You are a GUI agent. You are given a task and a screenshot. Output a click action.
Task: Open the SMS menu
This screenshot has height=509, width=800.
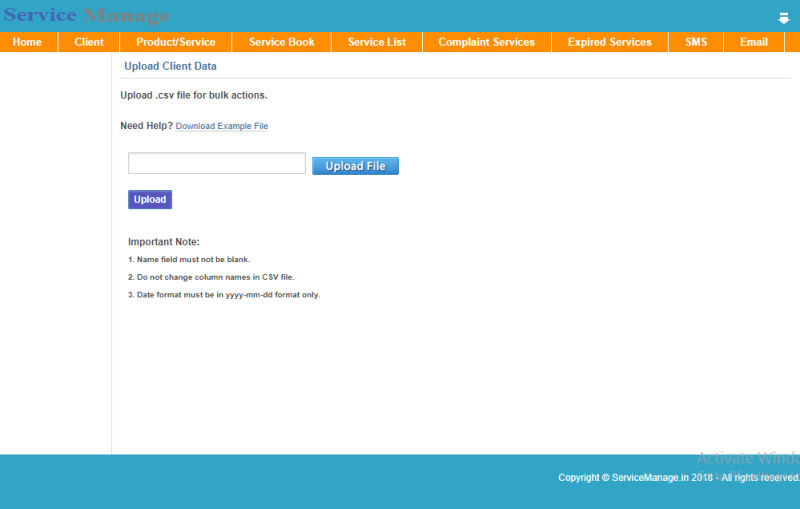pos(696,42)
